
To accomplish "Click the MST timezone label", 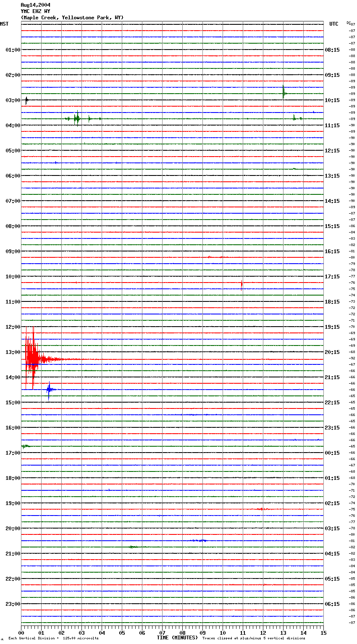I will click(4, 24).
